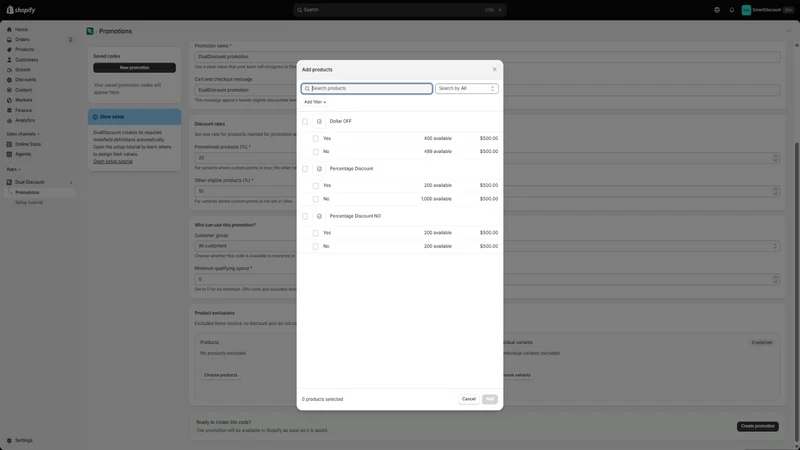Click the Dual Discount app icon

pyautogui.click(x=9, y=182)
